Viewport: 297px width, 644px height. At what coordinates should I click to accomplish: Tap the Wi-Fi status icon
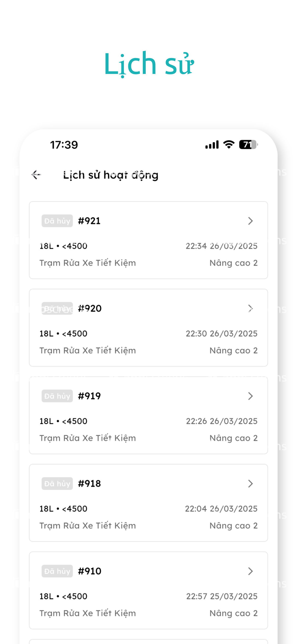click(x=229, y=144)
